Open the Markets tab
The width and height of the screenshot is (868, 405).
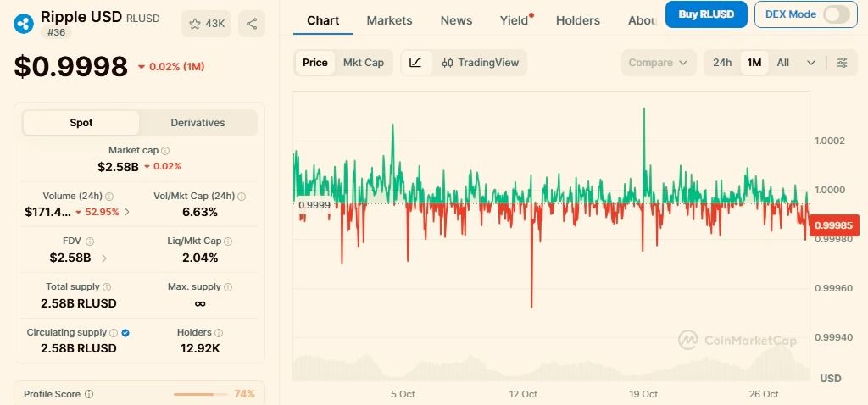(x=389, y=20)
